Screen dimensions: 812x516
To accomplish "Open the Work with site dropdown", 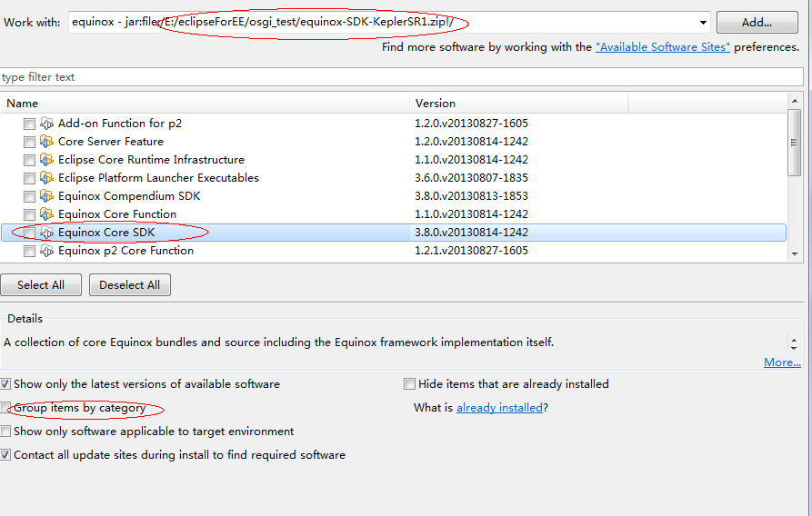I will tap(703, 22).
